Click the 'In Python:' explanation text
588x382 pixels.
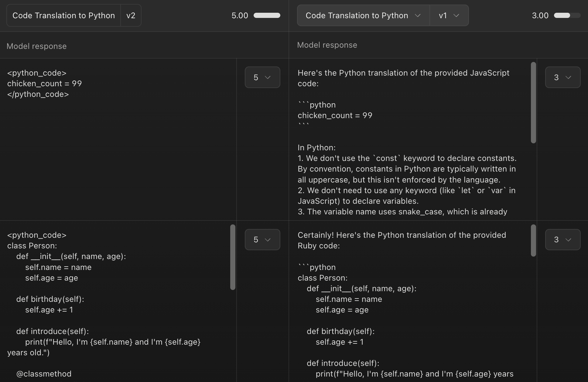(316, 148)
